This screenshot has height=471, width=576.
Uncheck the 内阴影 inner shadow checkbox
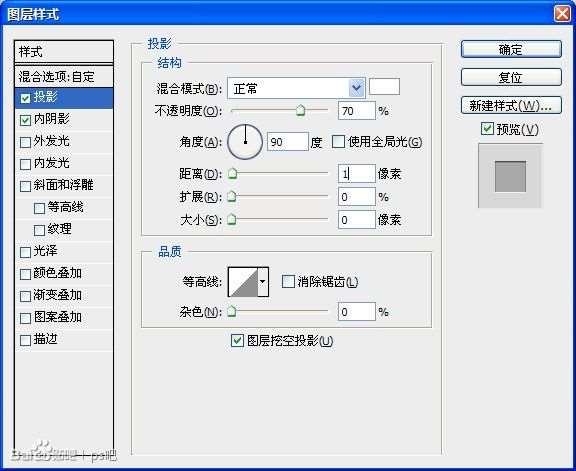(25, 120)
